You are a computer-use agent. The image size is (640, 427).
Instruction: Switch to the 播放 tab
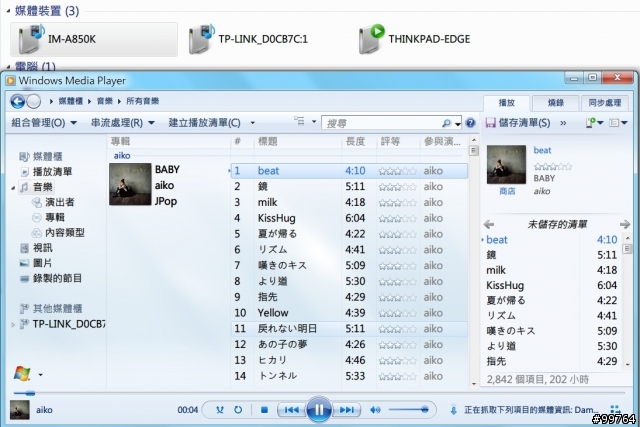click(x=507, y=103)
